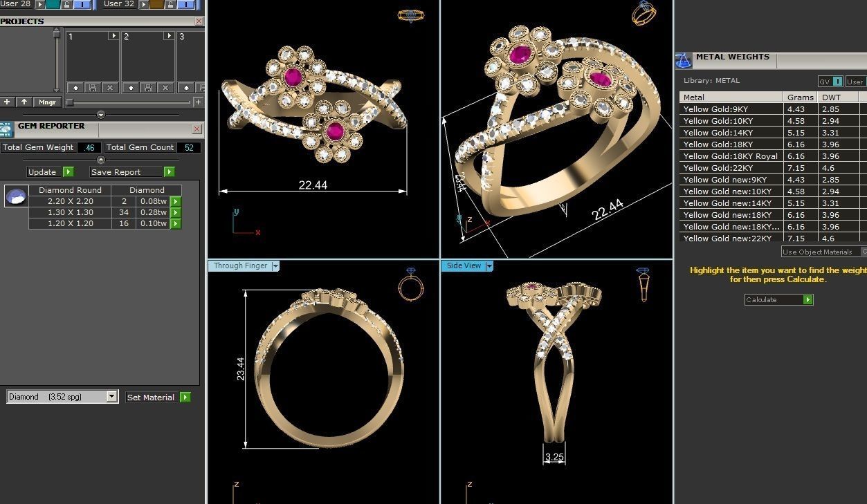This screenshot has width=867, height=504.
Task: Click the plus button after the slots slider
Action: tap(198, 102)
